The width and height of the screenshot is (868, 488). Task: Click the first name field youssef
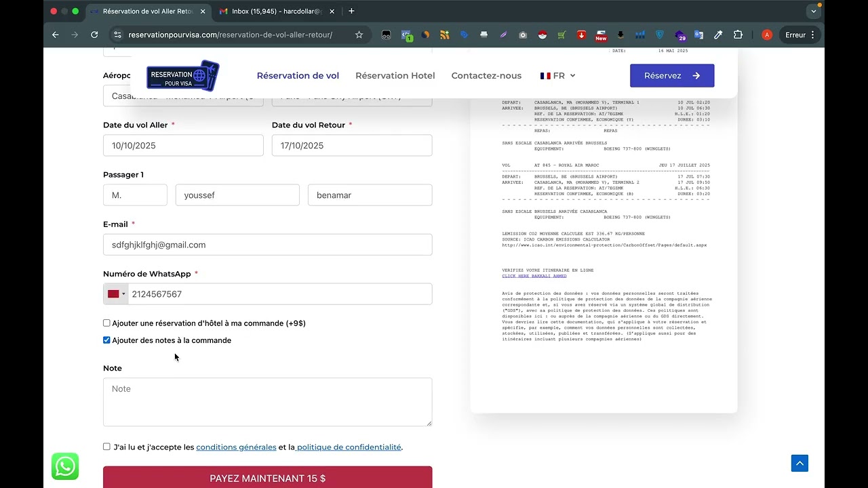point(237,195)
